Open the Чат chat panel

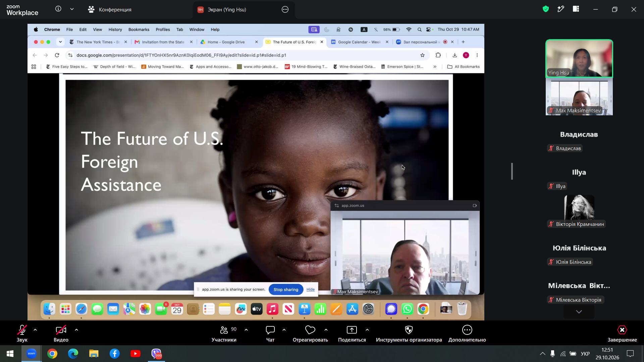pos(270,334)
